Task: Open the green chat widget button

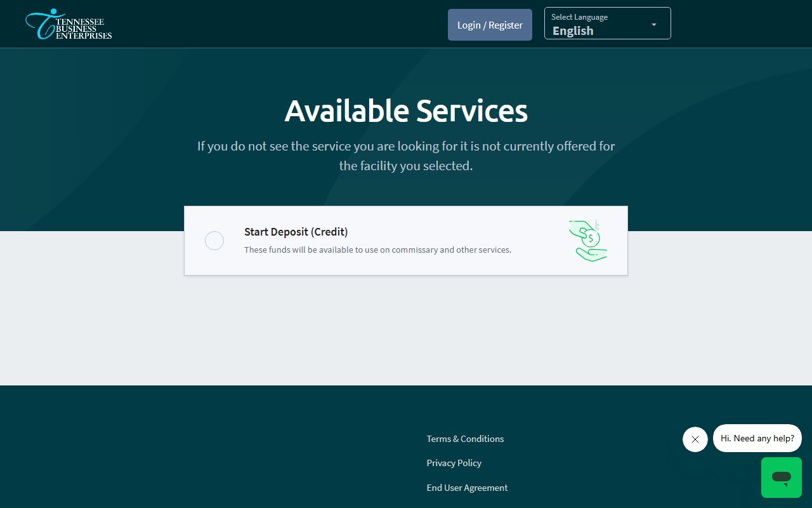Action: 782,478
